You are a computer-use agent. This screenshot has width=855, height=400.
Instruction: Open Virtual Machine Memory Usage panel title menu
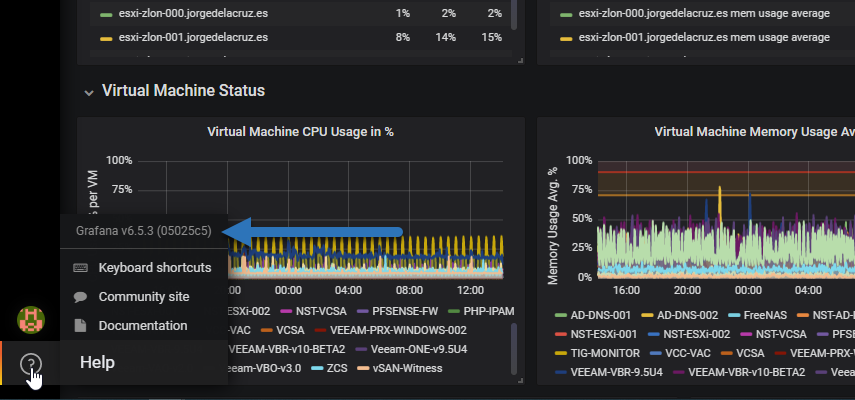754,131
